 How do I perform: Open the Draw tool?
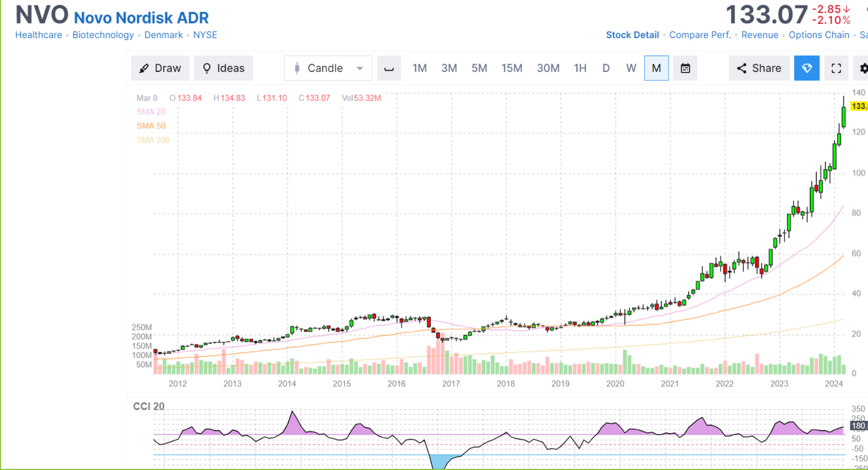(160, 68)
